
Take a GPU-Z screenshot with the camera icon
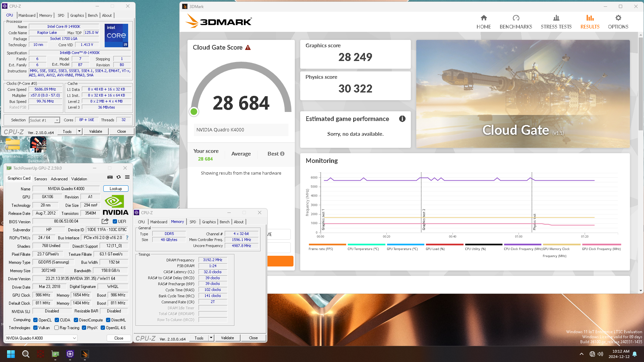click(110, 177)
